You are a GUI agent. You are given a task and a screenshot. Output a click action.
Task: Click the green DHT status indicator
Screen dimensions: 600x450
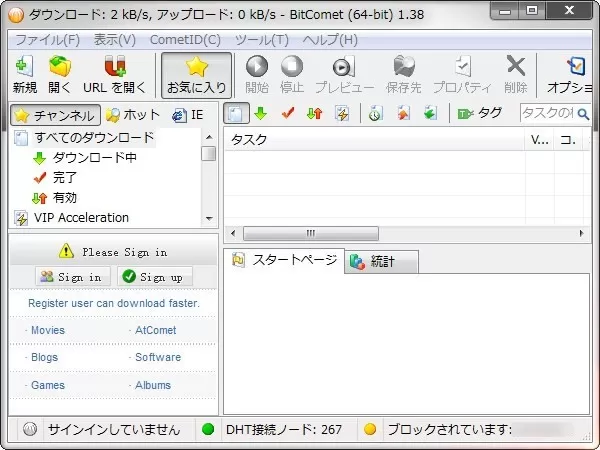coord(208,429)
